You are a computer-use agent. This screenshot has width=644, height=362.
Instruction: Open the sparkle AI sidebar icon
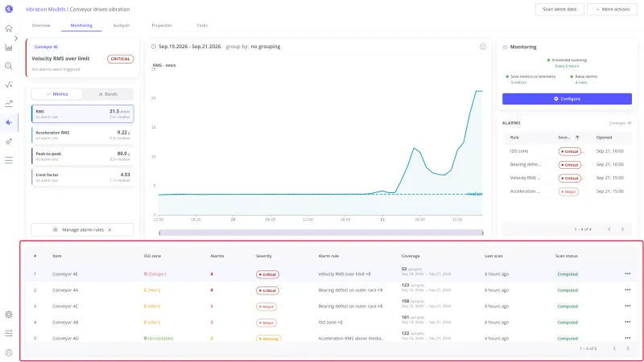coord(9,142)
